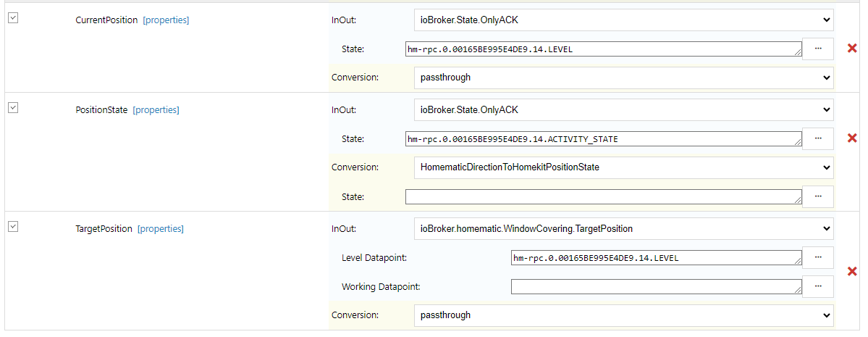This screenshot has width=868, height=337.
Task: Open the TargetPosition passthrough conversion dropdown
Action: pyautogui.click(x=623, y=315)
